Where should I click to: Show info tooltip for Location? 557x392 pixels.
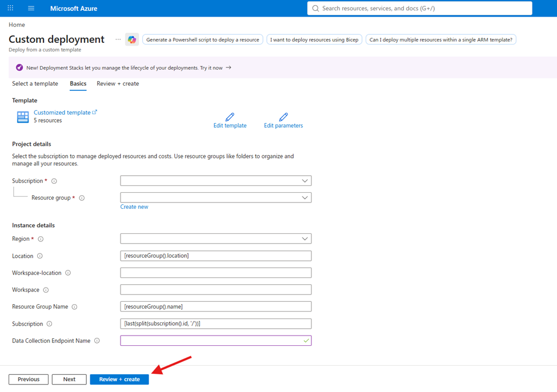point(40,256)
